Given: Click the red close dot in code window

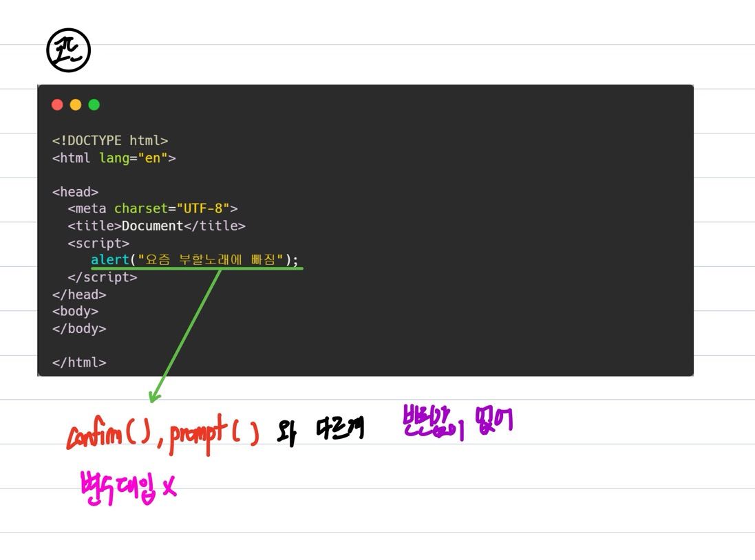Looking at the screenshot, I should [57, 105].
